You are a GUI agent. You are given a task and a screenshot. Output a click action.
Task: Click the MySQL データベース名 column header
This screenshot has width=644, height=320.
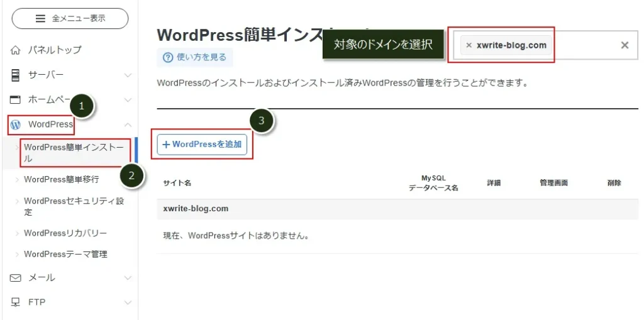click(433, 183)
